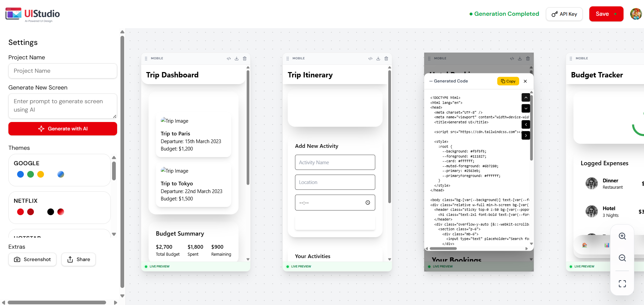Enter fullscreen canvas view
644x305 pixels.
(x=622, y=284)
